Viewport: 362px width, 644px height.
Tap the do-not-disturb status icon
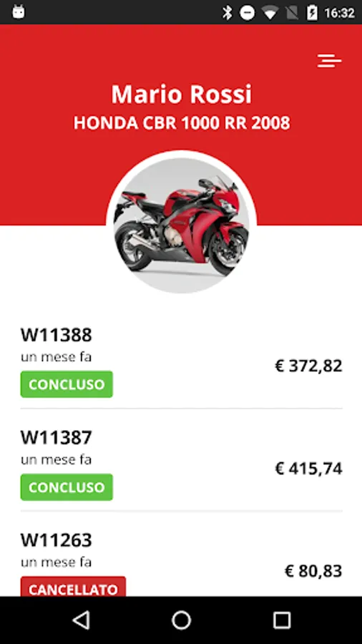click(247, 13)
